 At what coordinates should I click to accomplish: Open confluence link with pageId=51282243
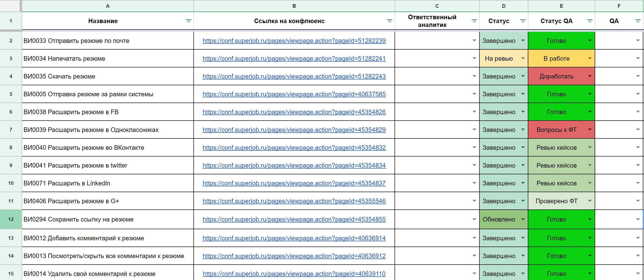point(294,76)
